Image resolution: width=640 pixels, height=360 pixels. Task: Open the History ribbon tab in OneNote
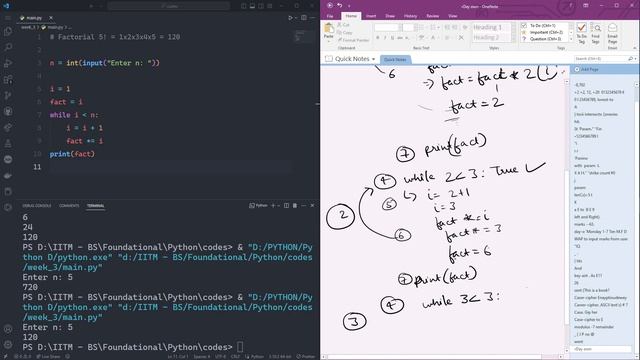click(x=411, y=16)
